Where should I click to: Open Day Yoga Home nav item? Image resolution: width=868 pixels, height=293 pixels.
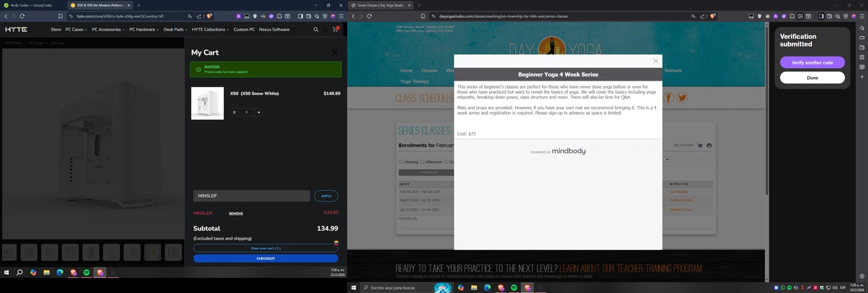coord(406,71)
